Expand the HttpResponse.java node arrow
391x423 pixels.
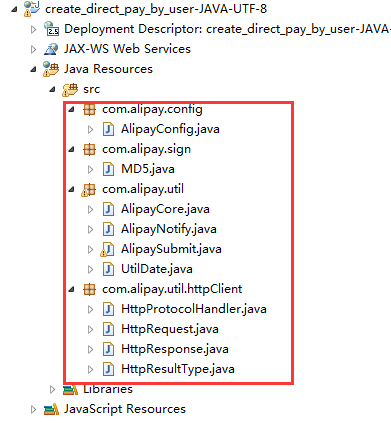tap(90, 349)
